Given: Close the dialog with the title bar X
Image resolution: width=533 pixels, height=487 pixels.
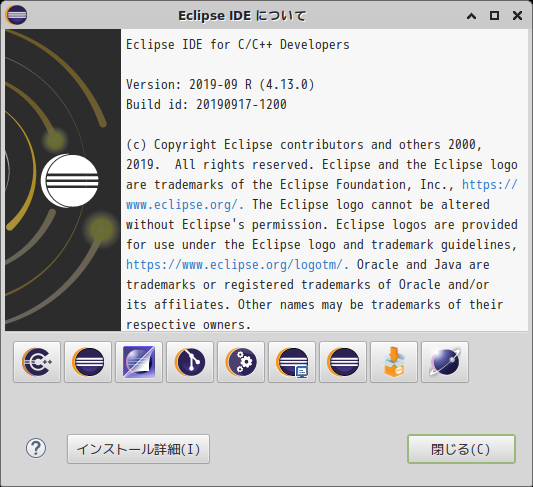Looking at the screenshot, I should 517,16.
